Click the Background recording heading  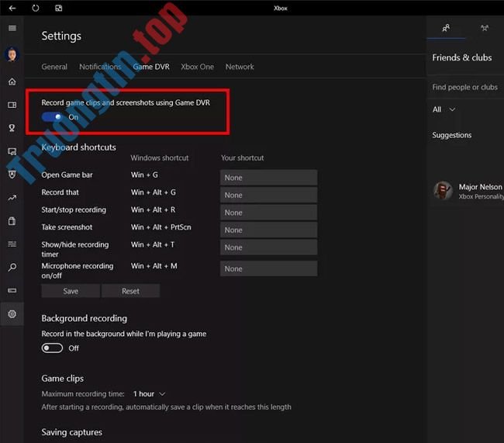(85, 319)
